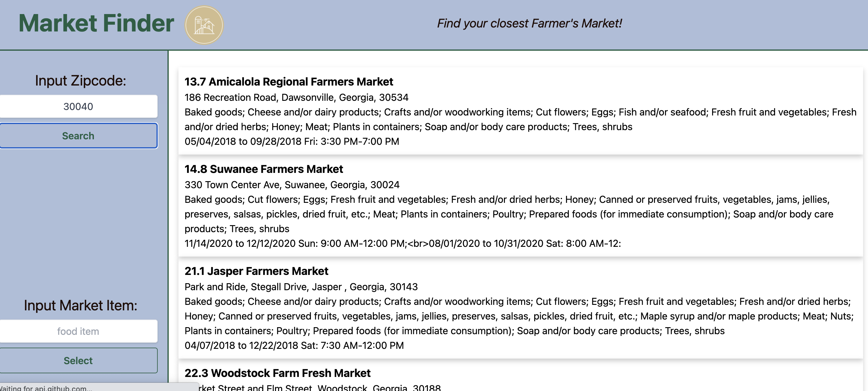This screenshot has width=868, height=391.
Task: Click the Amicalola market address in Dawsonville
Action: [x=296, y=97]
